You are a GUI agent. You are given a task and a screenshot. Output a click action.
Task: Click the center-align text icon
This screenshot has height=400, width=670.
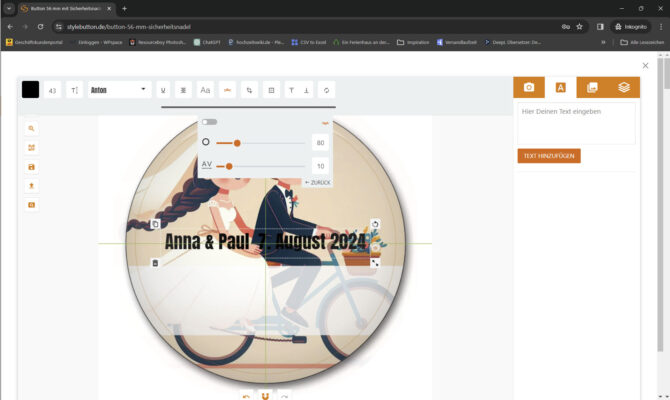coord(184,90)
